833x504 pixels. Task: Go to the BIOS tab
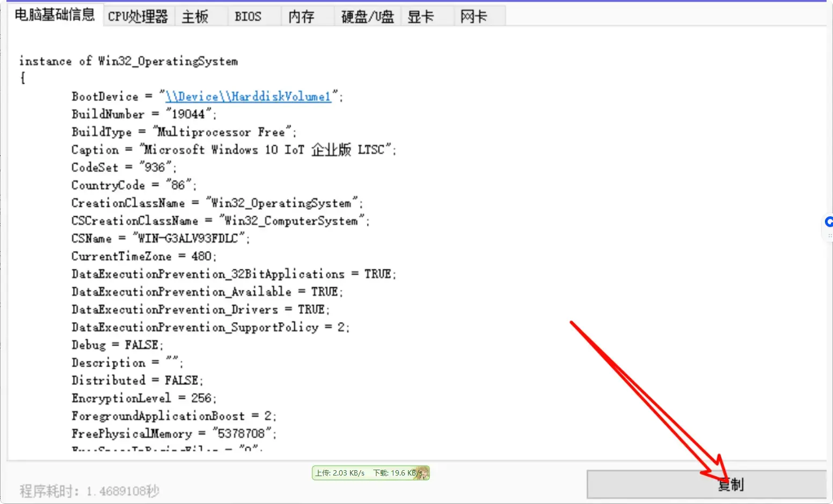click(x=248, y=17)
